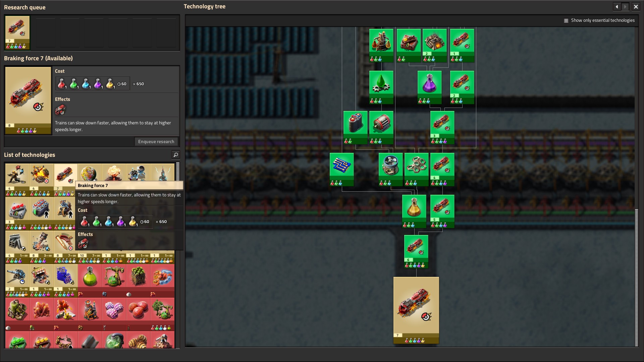Select the blue Processing unit circuit node
This screenshot has width=644, height=362.
point(342,170)
